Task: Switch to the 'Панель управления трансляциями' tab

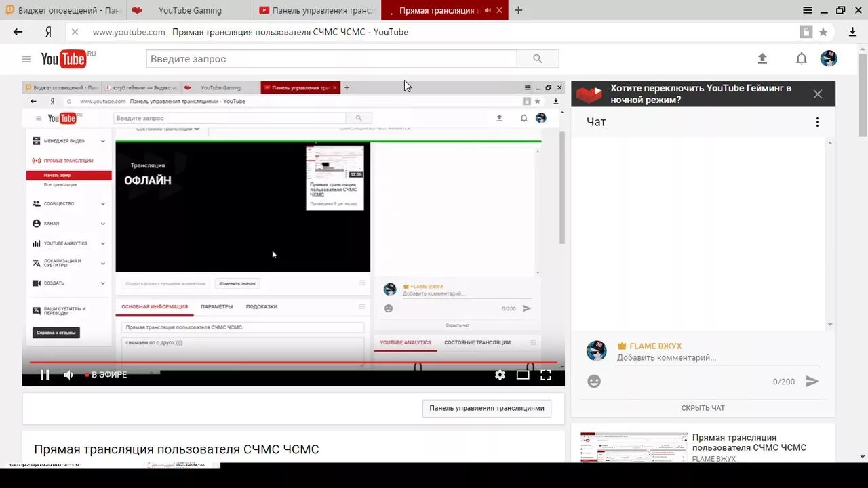Action: point(318,10)
